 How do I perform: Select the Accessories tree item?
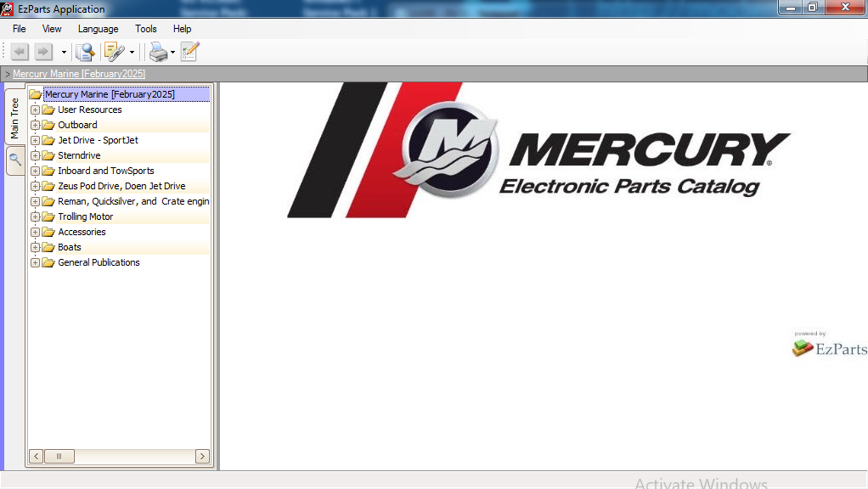click(x=82, y=232)
